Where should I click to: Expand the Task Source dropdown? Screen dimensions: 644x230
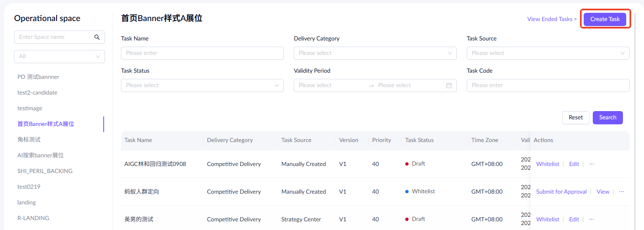pyautogui.click(x=548, y=53)
